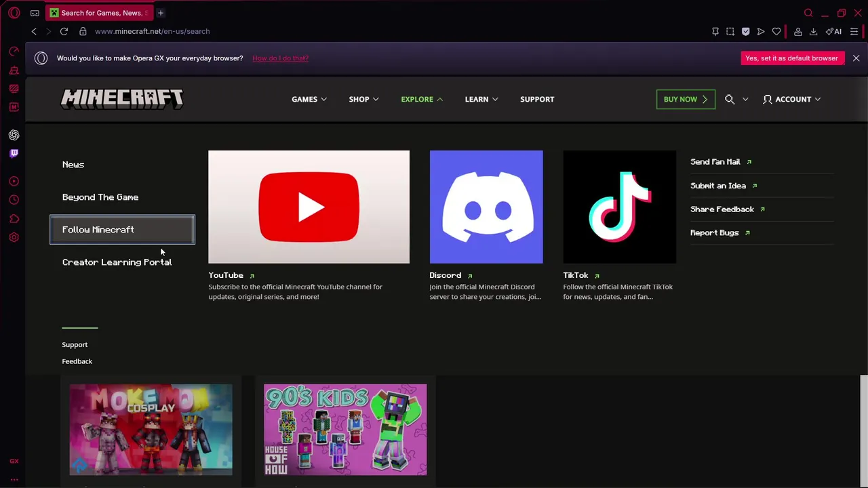This screenshot has height=488, width=868.
Task: Click the GX icon at sidebar bottom
Action: coord(14,462)
